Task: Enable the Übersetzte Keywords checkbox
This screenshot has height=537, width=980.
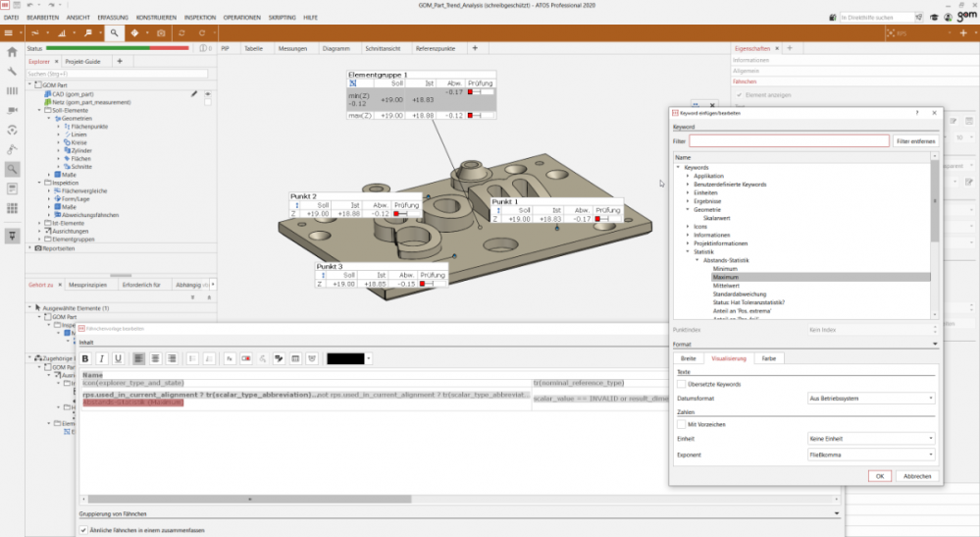Action: (682, 384)
